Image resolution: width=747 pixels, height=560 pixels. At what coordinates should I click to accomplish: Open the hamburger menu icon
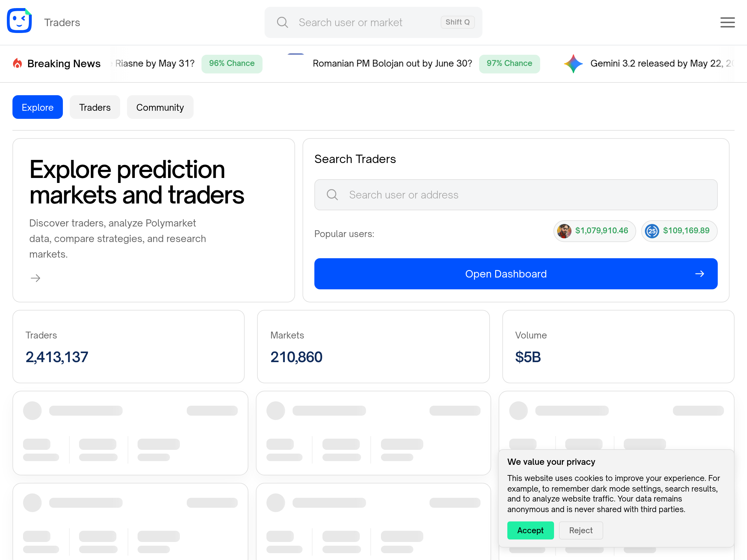[727, 22]
